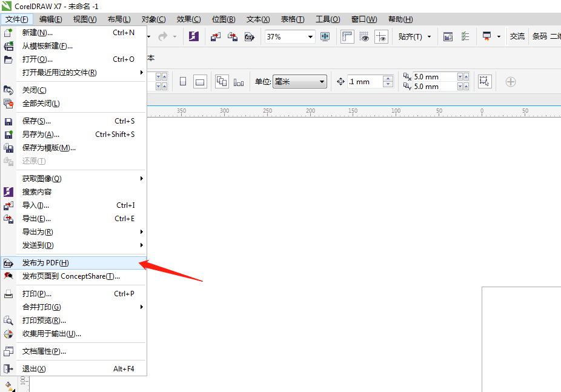The height and width of the screenshot is (392, 561).
Task: Click the duplicate X distance 5.0 mm field
Action: tap(435, 77)
